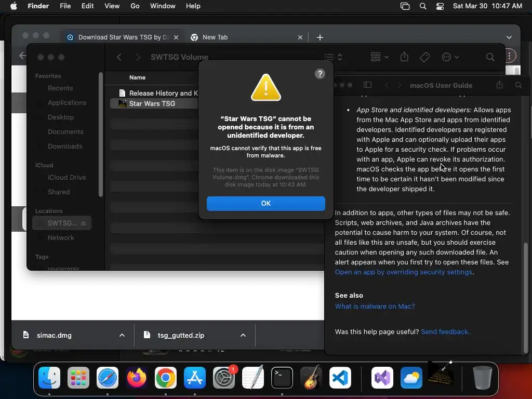Open Chrome's tab search dropdown arrow
Viewport: 532px width, 399px height.
point(509,37)
